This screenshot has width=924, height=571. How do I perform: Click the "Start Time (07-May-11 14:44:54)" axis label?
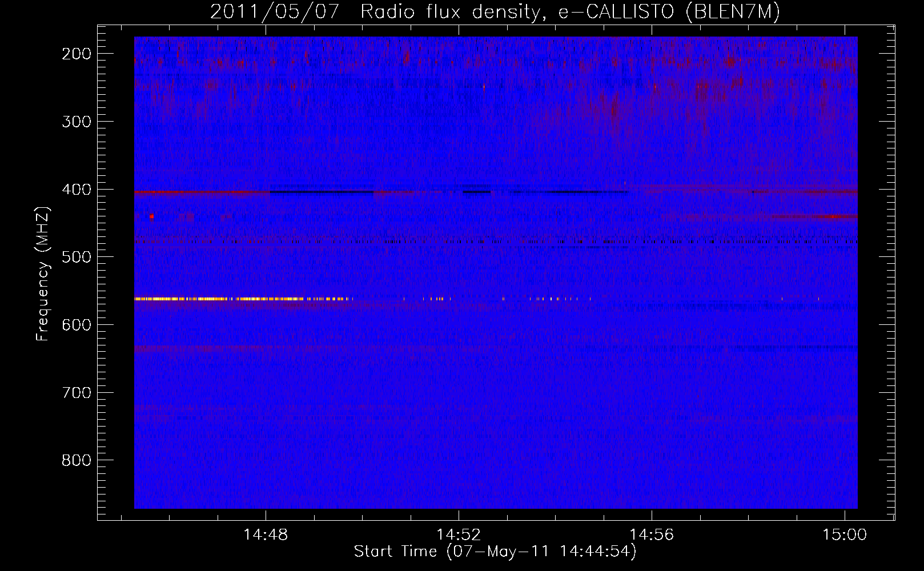click(x=495, y=551)
